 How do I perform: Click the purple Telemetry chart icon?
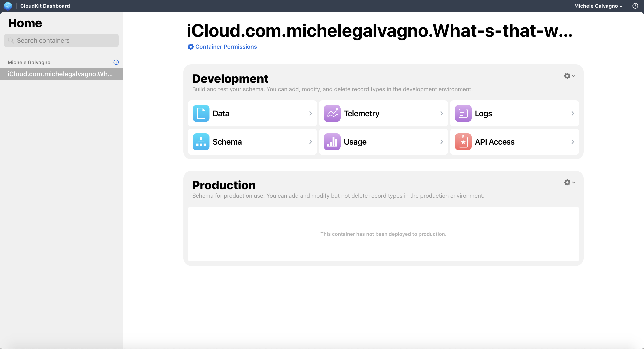point(332,113)
